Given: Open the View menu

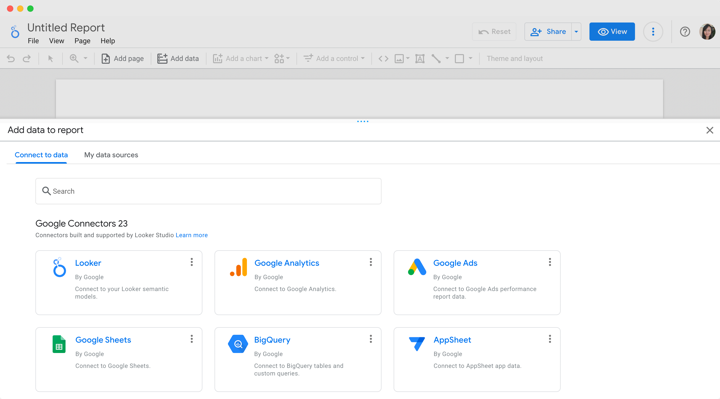Looking at the screenshot, I should click(56, 41).
